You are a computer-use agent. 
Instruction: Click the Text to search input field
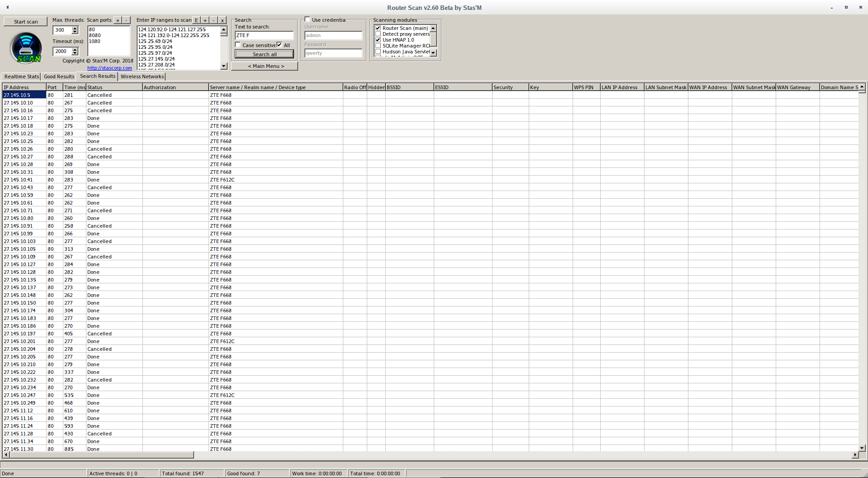pyautogui.click(x=264, y=35)
